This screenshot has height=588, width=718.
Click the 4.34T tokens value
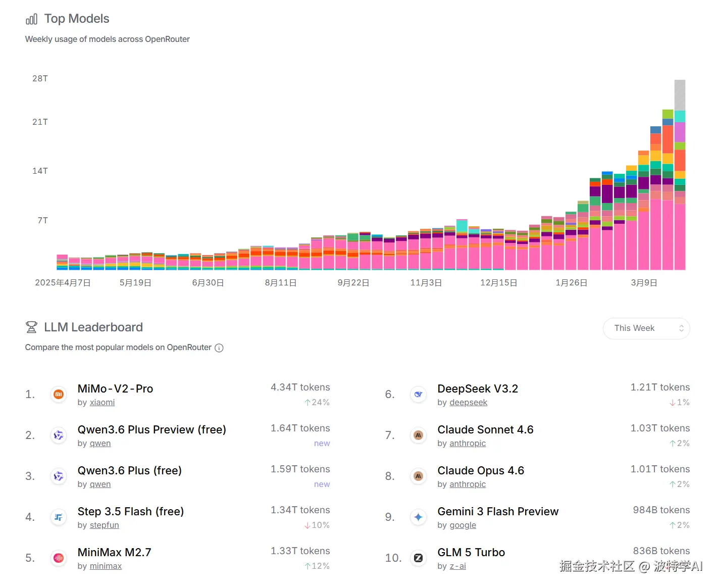point(300,387)
